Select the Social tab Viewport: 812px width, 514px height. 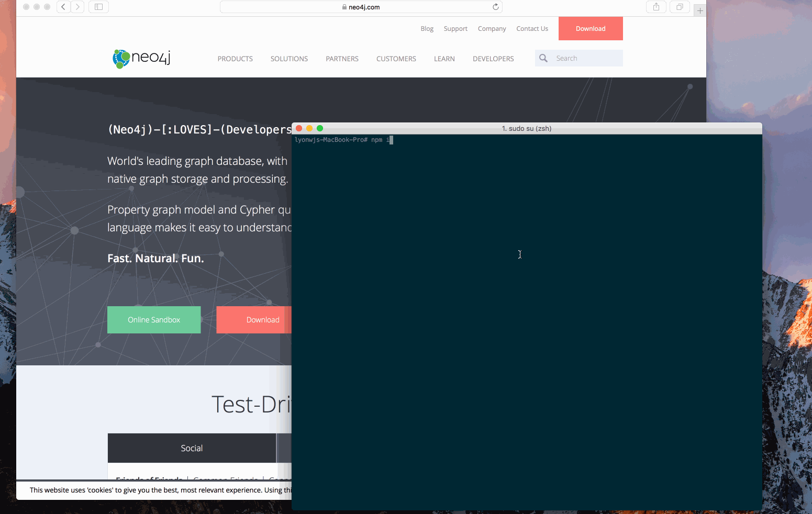192,448
